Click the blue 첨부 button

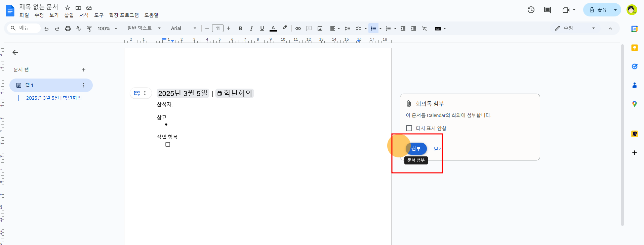click(416, 149)
